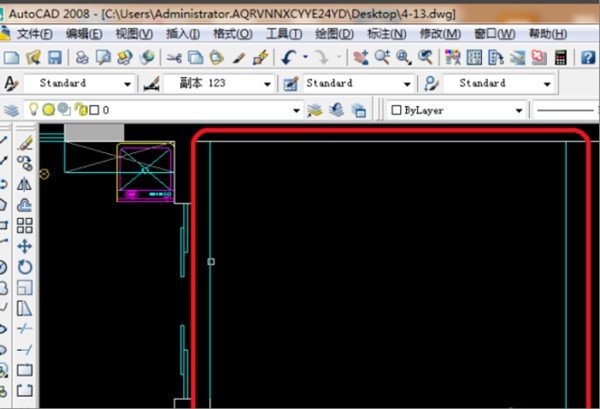Open the 文件(F) menu
Screen dimensions: 600x409
(x=34, y=34)
